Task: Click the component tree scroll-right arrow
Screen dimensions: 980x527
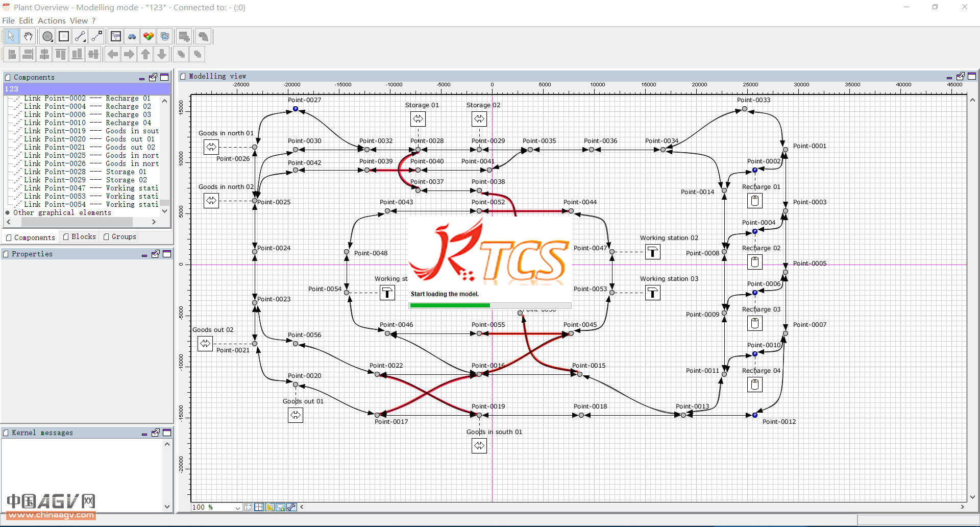Action: (x=154, y=222)
